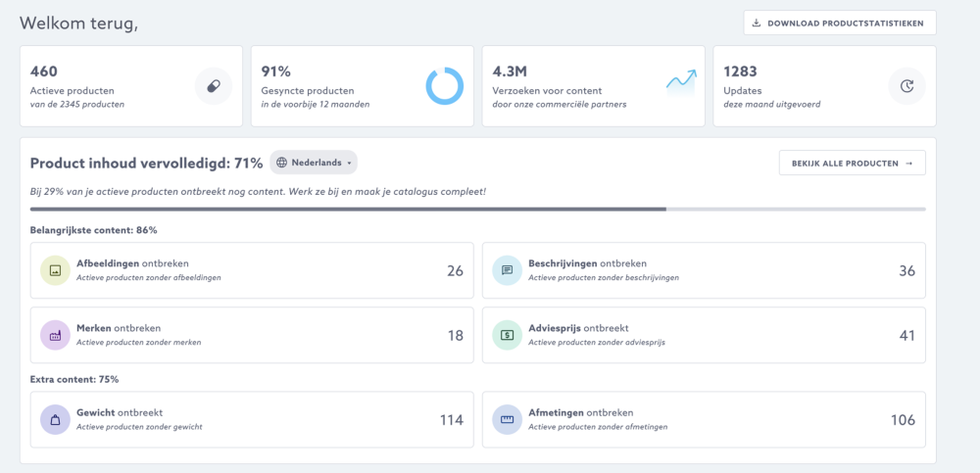Click the clock icon beside Updates
This screenshot has width=980, height=473.
click(906, 86)
